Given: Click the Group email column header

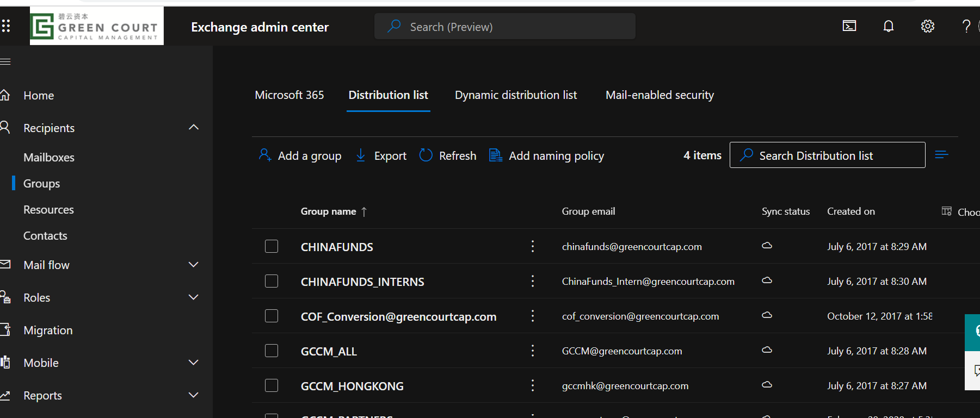Looking at the screenshot, I should coord(588,211).
